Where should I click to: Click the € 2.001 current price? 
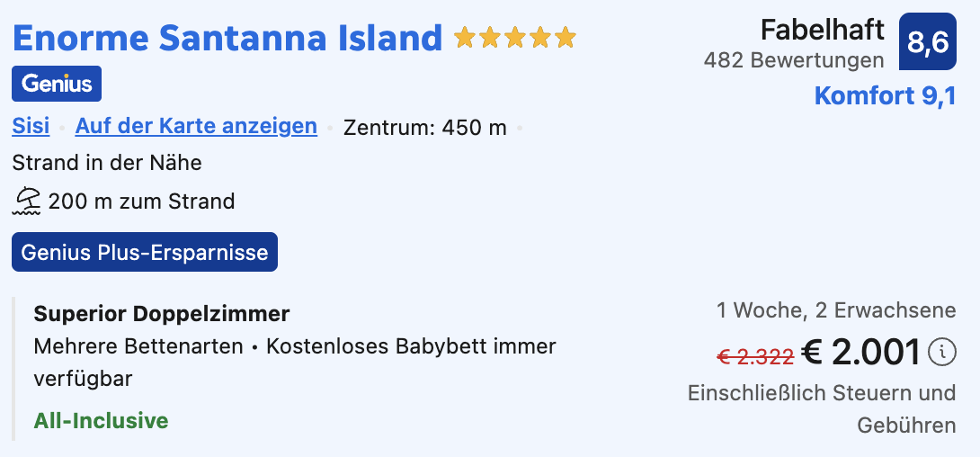point(860,353)
